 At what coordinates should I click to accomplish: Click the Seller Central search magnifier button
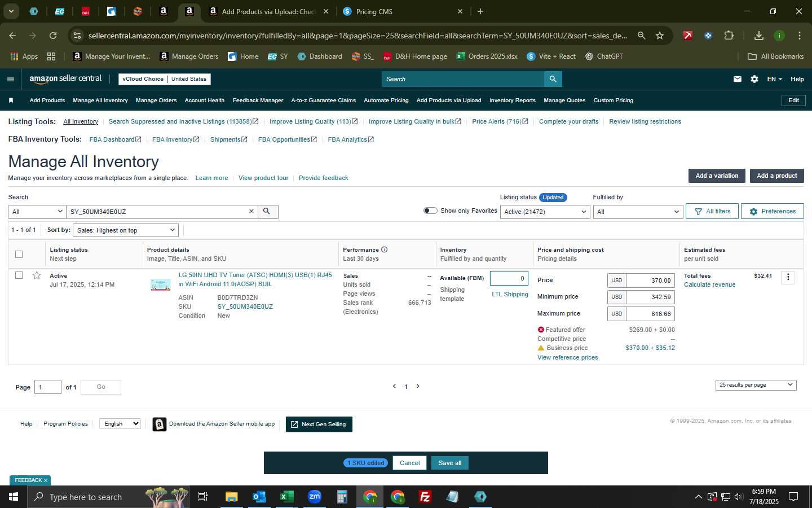click(553, 79)
